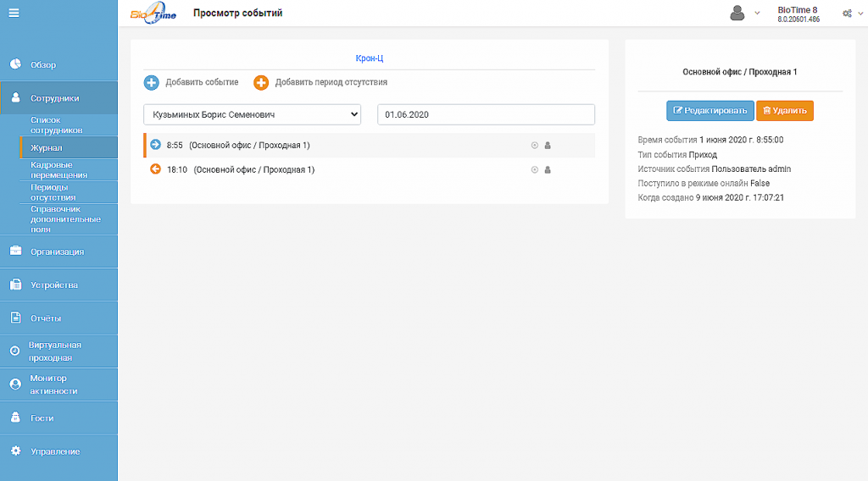868x481 pixels.
Task: Click the Удалить button
Action: (x=784, y=111)
